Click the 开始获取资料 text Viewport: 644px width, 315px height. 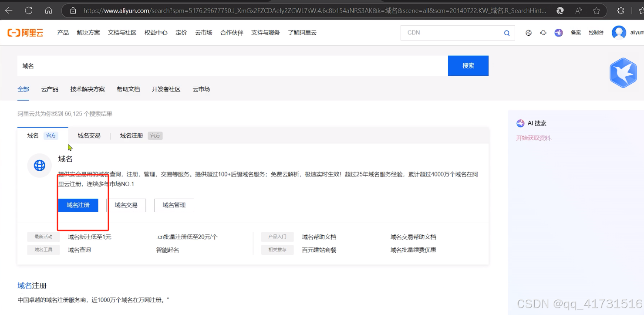533,138
